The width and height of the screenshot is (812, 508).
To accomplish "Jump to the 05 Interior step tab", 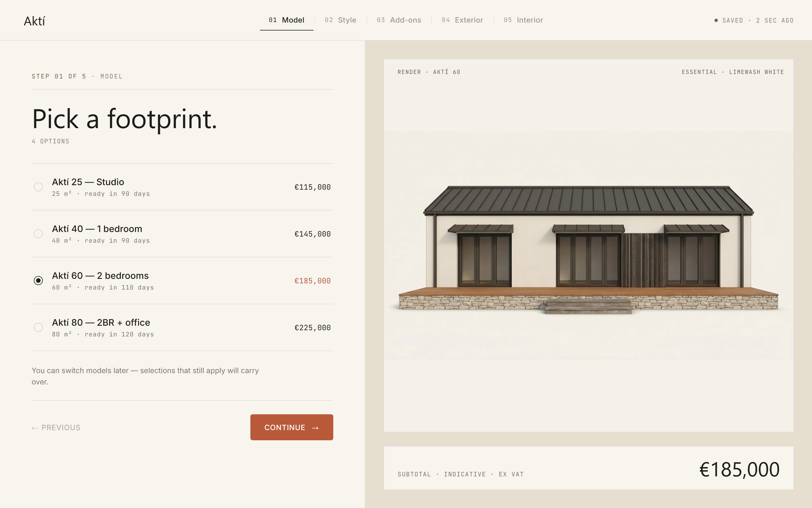I will point(524,20).
